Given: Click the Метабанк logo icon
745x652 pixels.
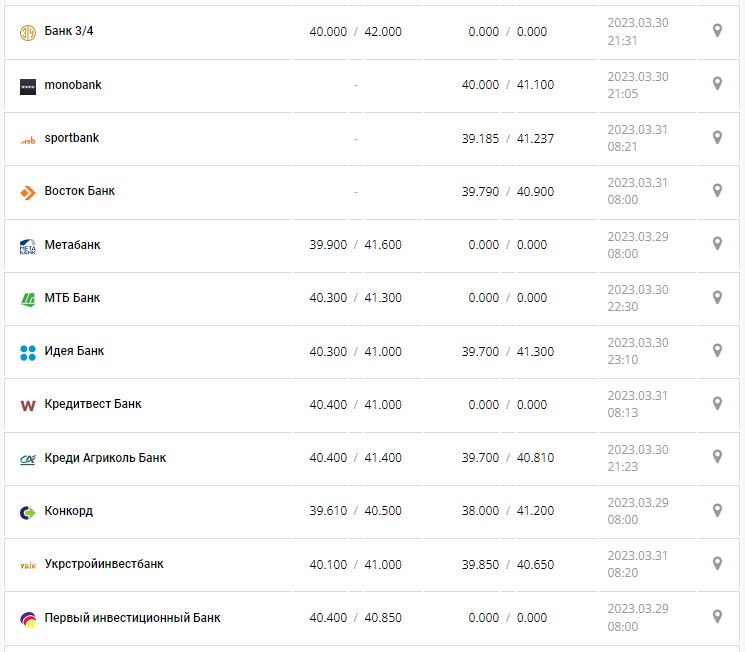Looking at the screenshot, I should coord(28,246).
